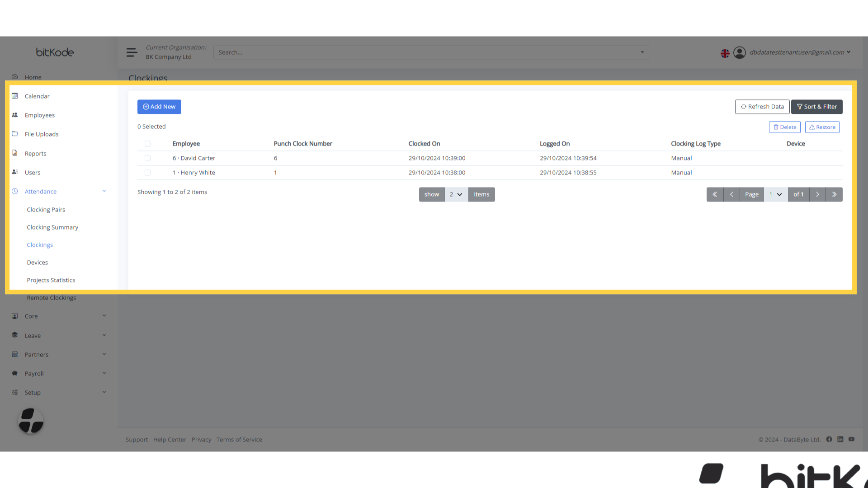This screenshot has height=488, width=868.
Task: Open the Sort & Filter panel
Action: click(816, 107)
